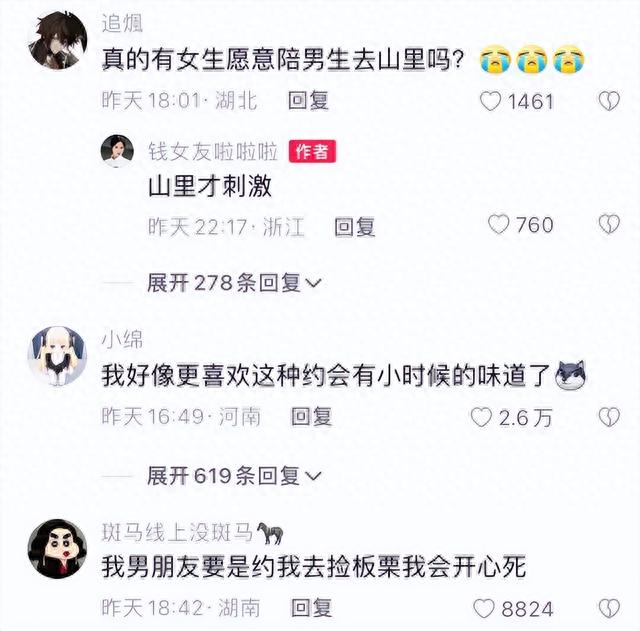Reply to 追烟's comment from 湖北
The height and width of the screenshot is (631, 640).
coord(308,100)
